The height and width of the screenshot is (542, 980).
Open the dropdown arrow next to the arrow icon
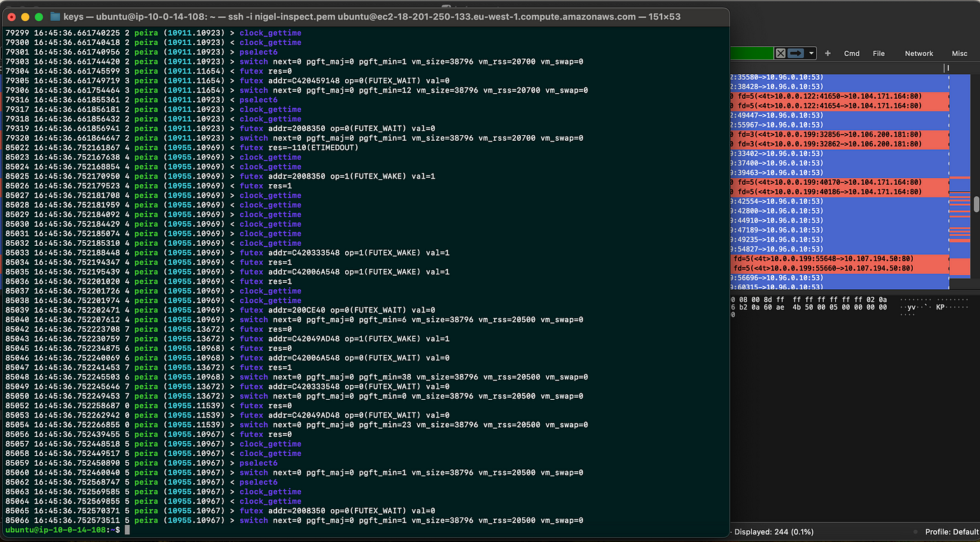pyautogui.click(x=811, y=53)
